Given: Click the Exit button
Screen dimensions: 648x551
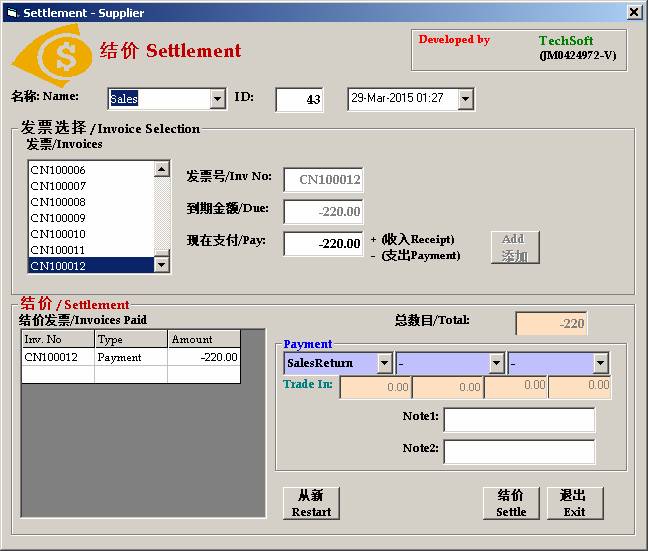Looking at the screenshot, I should click(574, 503).
